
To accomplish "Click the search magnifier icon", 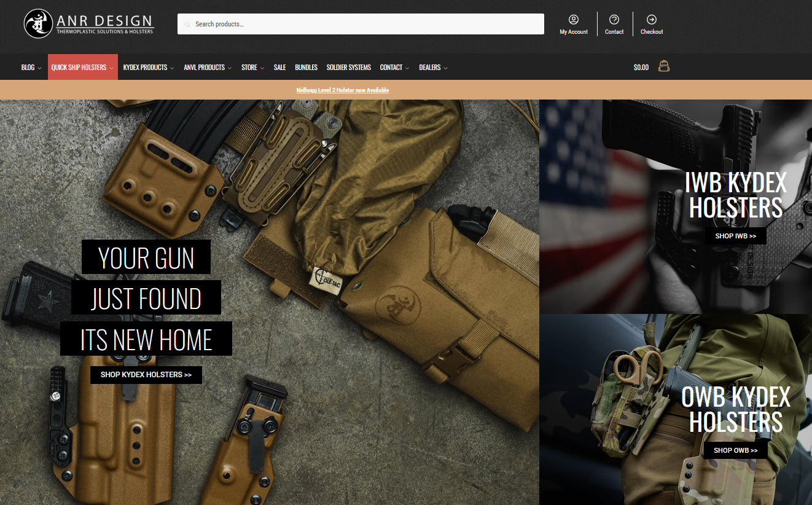I will click(x=187, y=25).
